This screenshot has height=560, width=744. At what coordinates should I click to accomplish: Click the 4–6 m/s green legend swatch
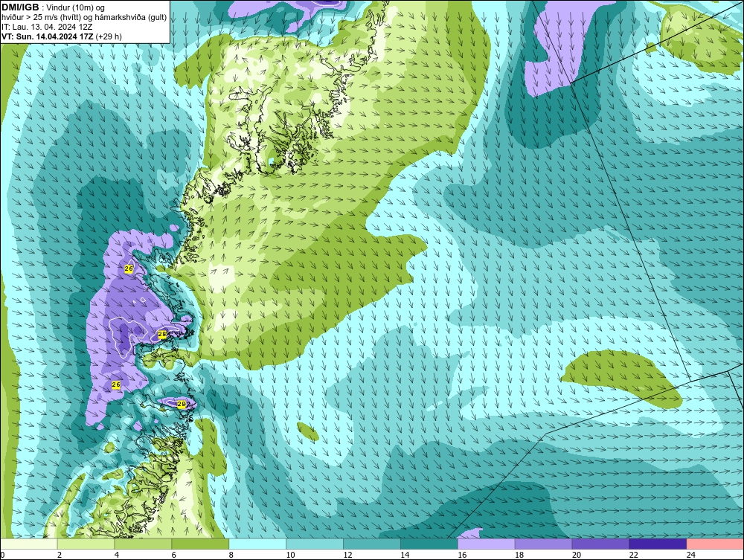pyautogui.click(x=143, y=544)
